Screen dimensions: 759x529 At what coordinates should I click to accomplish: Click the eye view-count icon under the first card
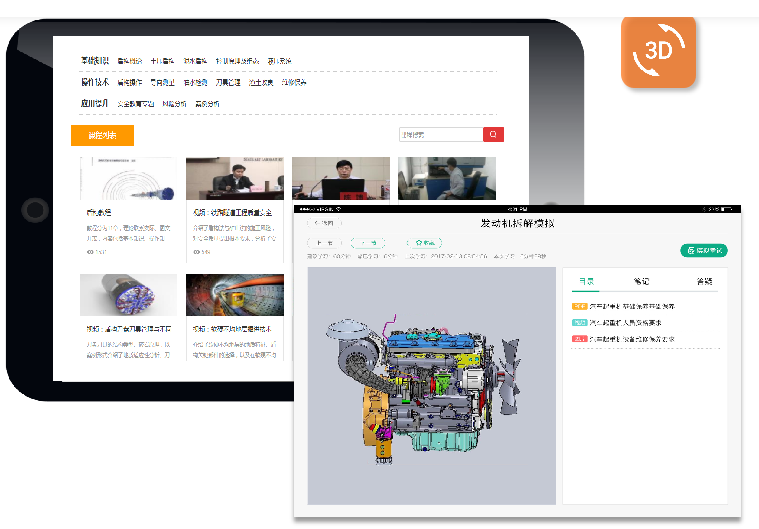pyautogui.click(x=89, y=252)
